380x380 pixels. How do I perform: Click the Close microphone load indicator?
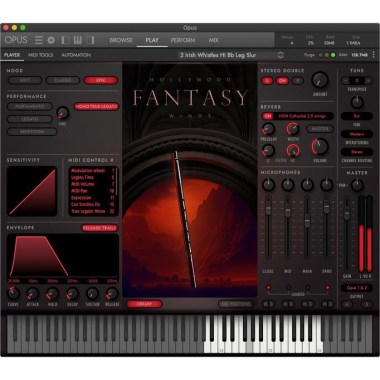coord(268,287)
